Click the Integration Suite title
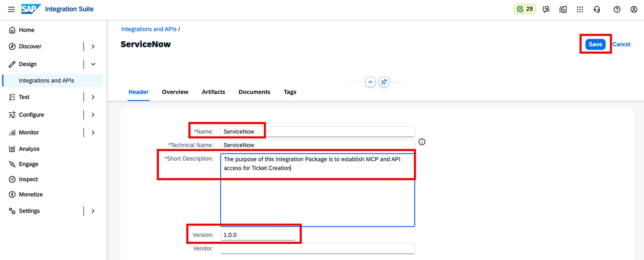 click(x=70, y=9)
